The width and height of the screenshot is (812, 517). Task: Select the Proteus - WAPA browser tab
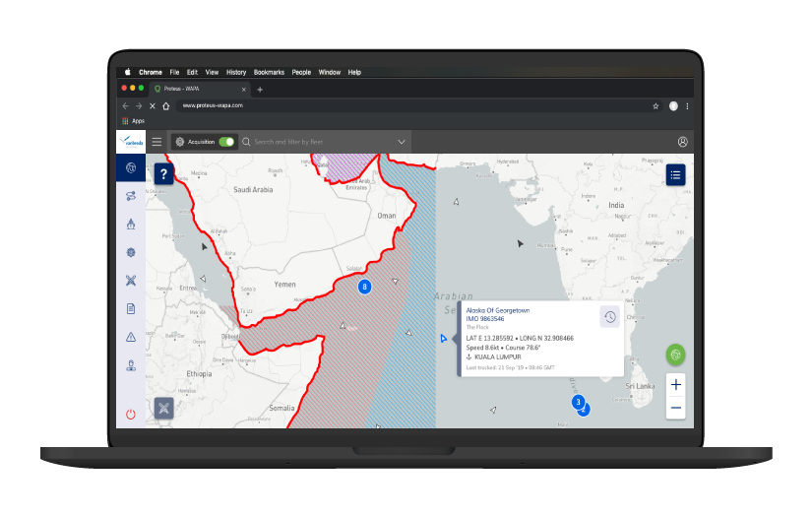pyautogui.click(x=201, y=89)
